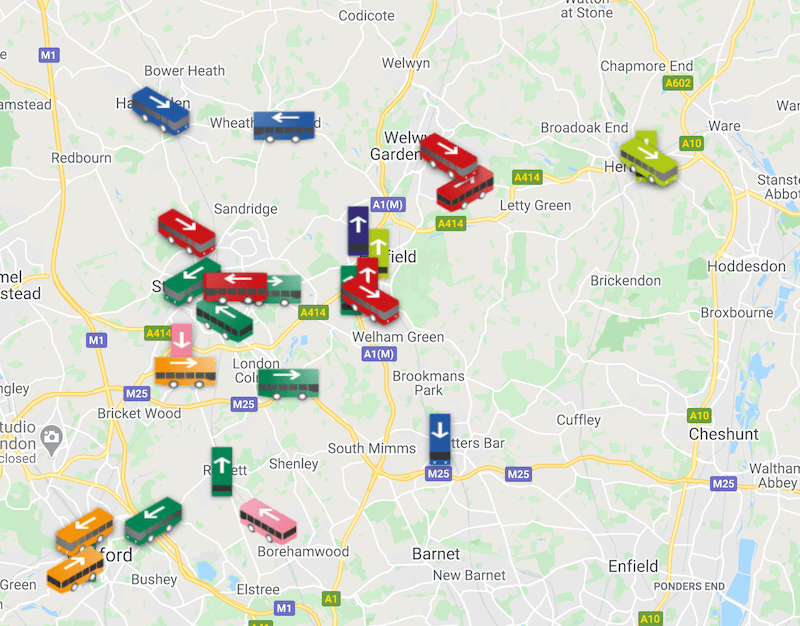Click the camera place marker near Studio London
The height and width of the screenshot is (626, 800).
52,440
